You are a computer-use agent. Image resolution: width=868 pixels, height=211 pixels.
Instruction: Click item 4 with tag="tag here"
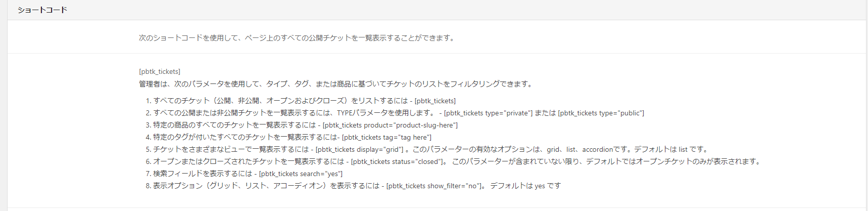293,137
